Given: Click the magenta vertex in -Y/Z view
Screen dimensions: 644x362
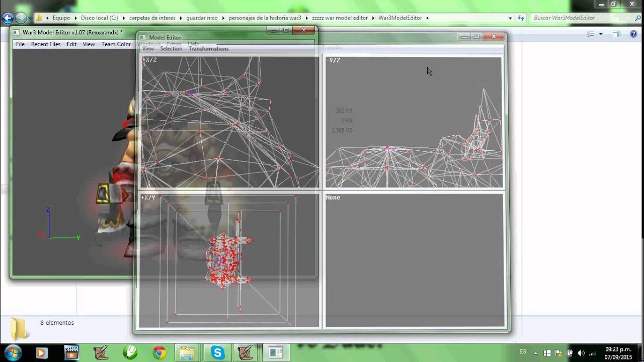Looking at the screenshot, I should pyautogui.click(x=387, y=148).
